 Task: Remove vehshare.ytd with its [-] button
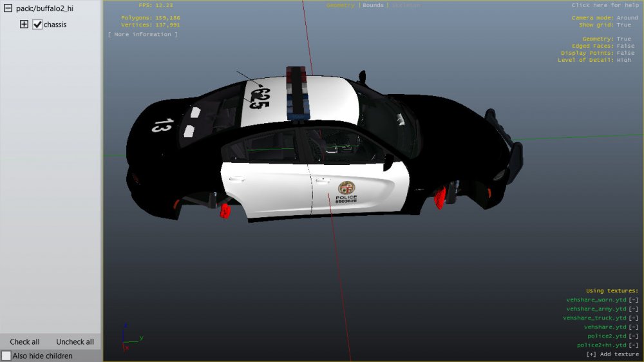634,327
